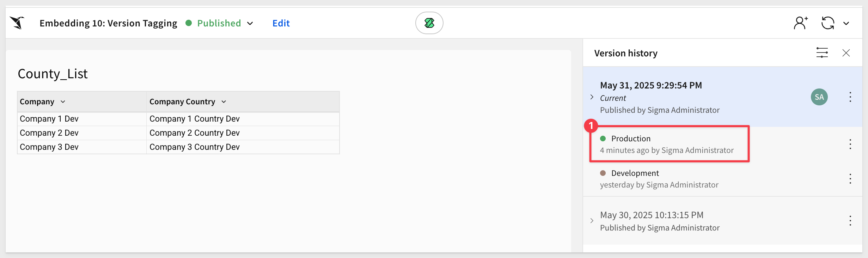Open more options for Production tag

tap(850, 144)
